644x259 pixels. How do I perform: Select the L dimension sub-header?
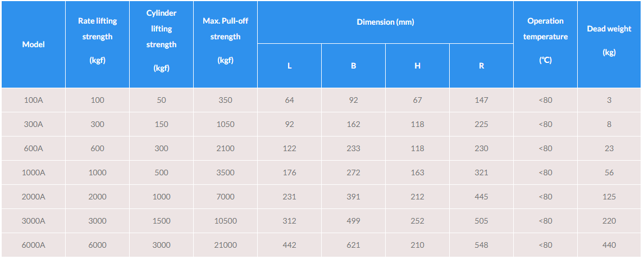coord(290,66)
